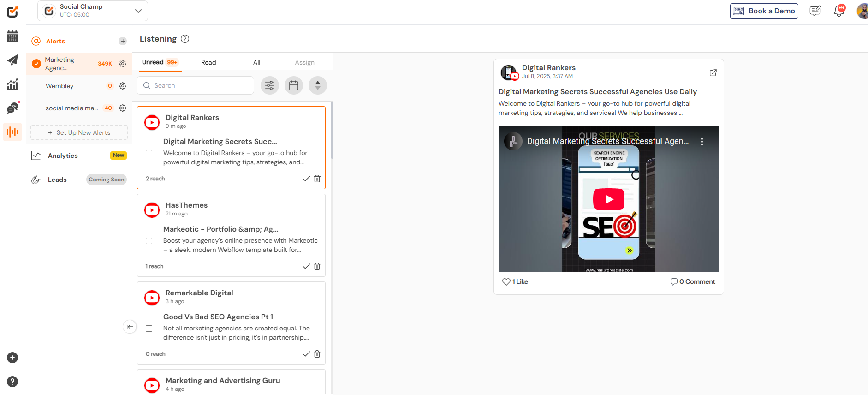Mark Remarkable Digital post as read
This screenshot has width=868, height=395.
pos(306,354)
